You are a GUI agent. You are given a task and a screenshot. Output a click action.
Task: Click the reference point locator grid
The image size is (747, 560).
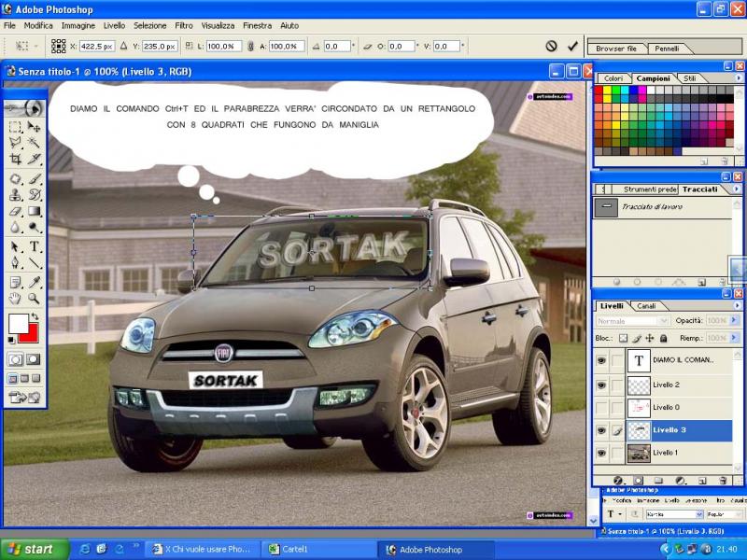click(58, 46)
